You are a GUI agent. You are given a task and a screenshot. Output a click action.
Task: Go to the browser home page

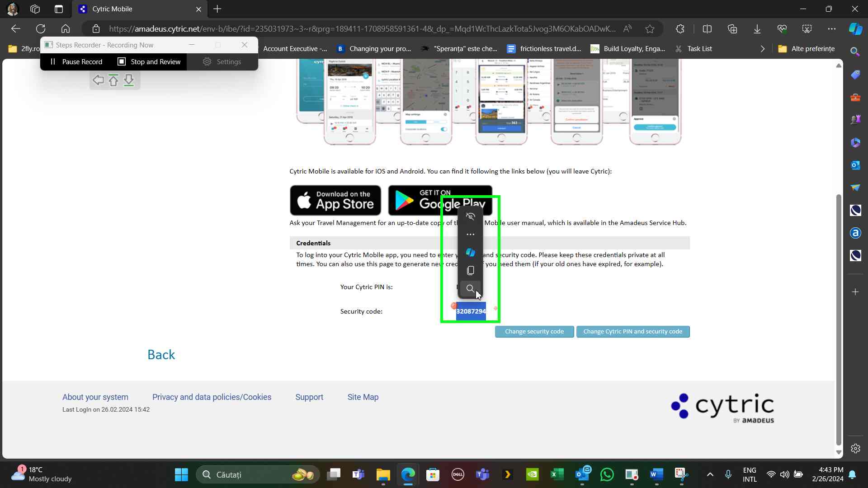coord(66,29)
